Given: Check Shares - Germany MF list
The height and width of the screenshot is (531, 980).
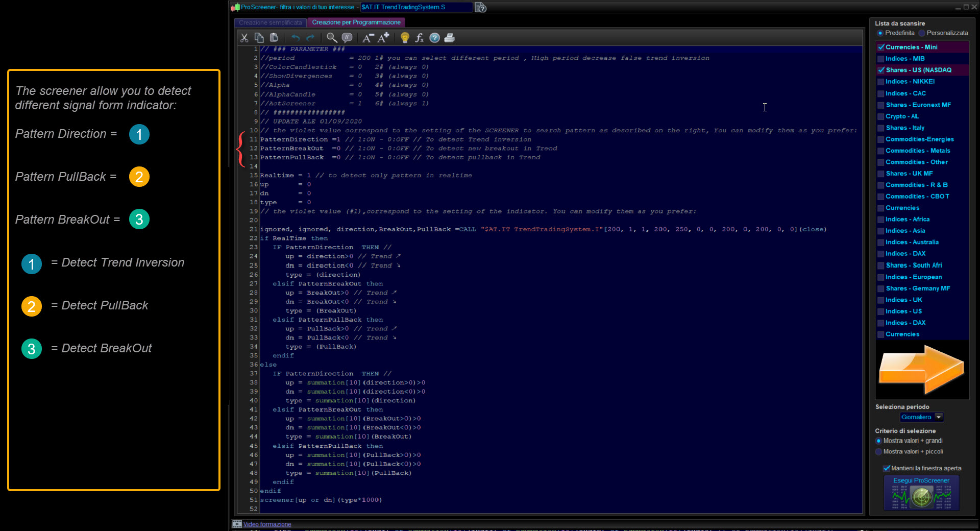Looking at the screenshot, I should 881,288.
